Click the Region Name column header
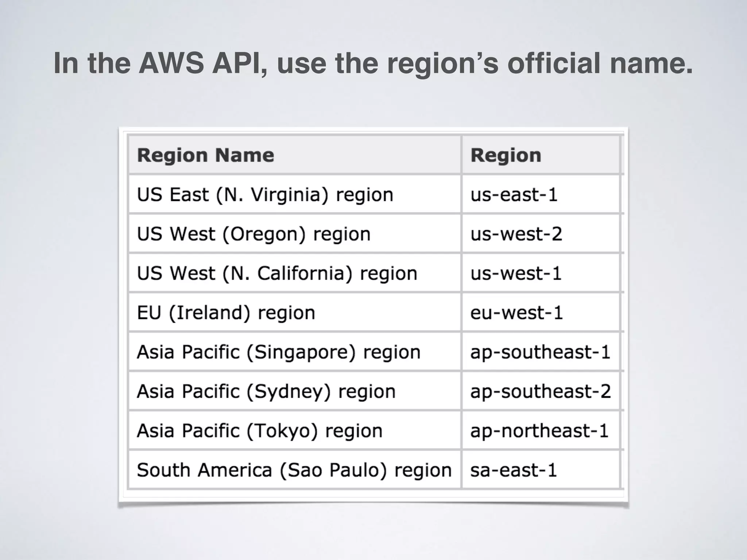747x560 pixels. (205, 155)
